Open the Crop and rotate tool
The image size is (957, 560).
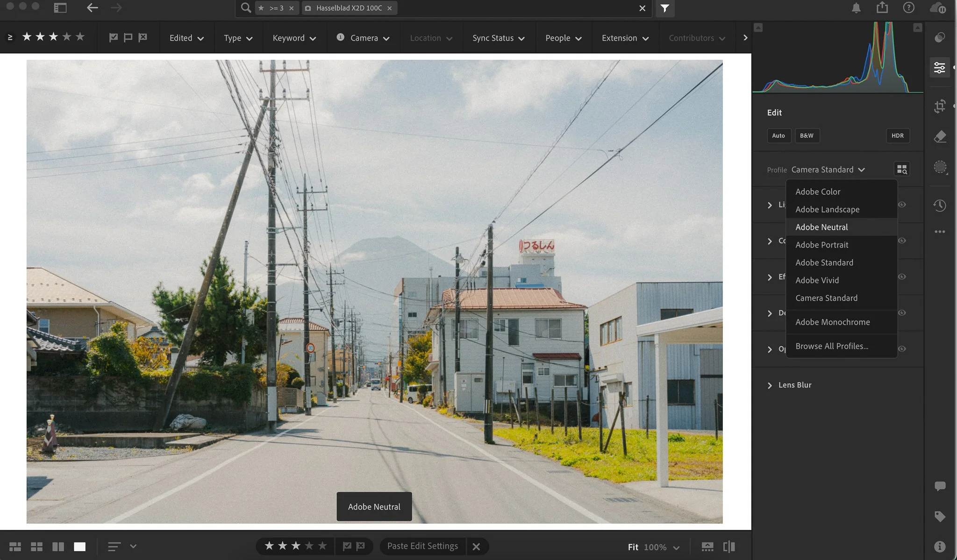pyautogui.click(x=940, y=106)
